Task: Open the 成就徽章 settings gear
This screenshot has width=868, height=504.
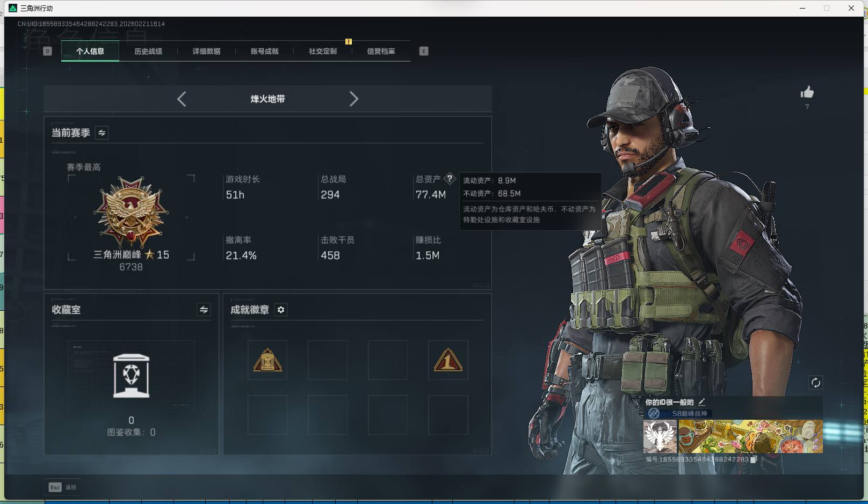Action: 280,310
